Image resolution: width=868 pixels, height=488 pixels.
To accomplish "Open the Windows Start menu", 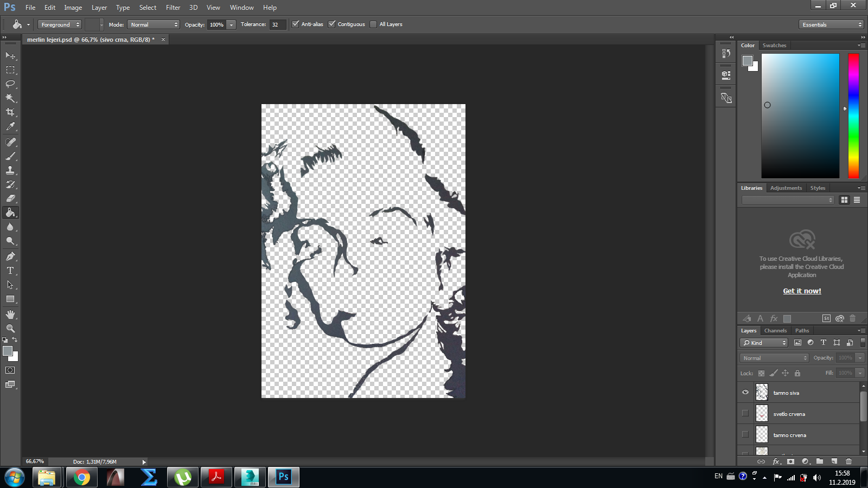I will click(x=15, y=478).
